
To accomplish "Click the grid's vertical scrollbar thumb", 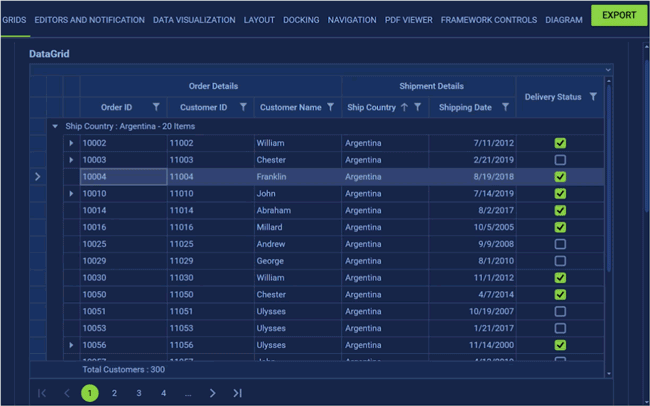I will pyautogui.click(x=609, y=178).
